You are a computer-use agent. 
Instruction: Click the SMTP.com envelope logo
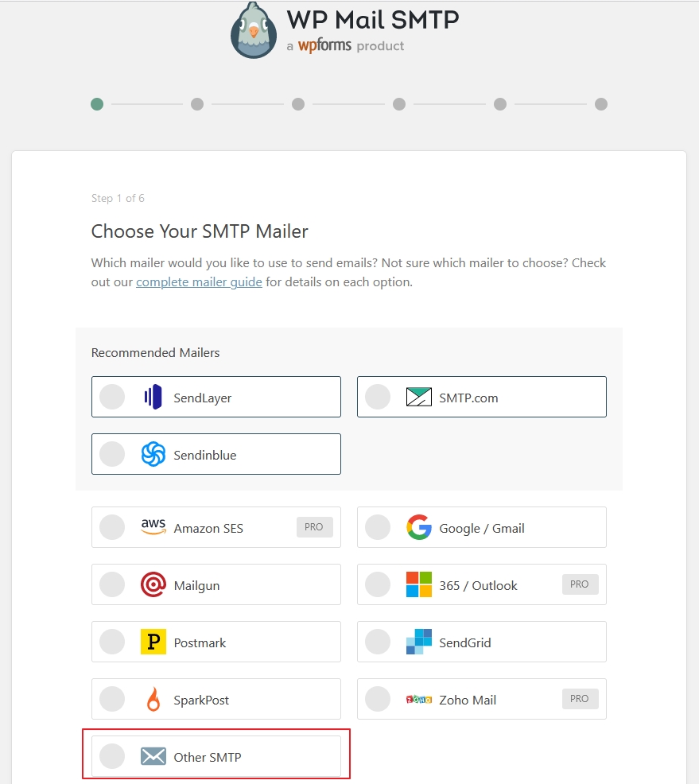(418, 397)
